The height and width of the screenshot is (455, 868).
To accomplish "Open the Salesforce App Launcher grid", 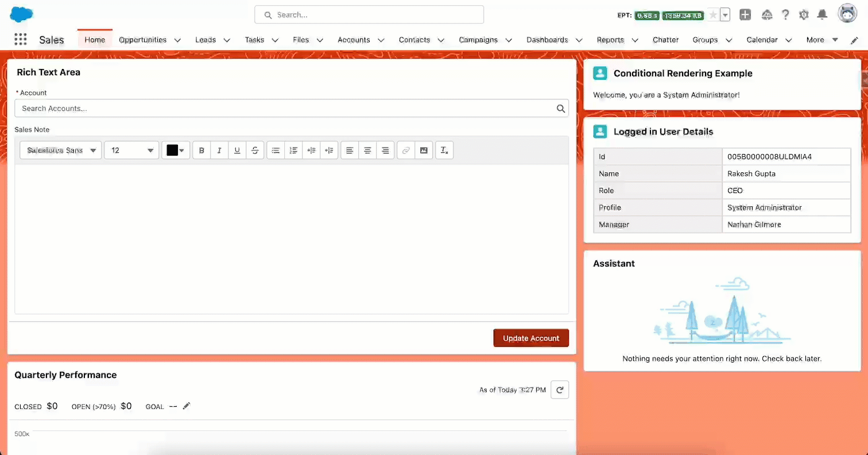I will (20, 39).
